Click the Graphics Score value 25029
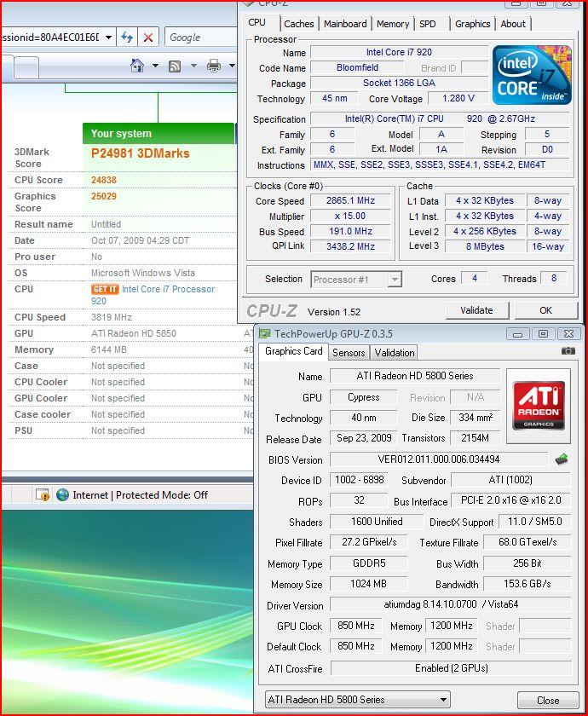The image size is (588, 716). click(104, 196)
